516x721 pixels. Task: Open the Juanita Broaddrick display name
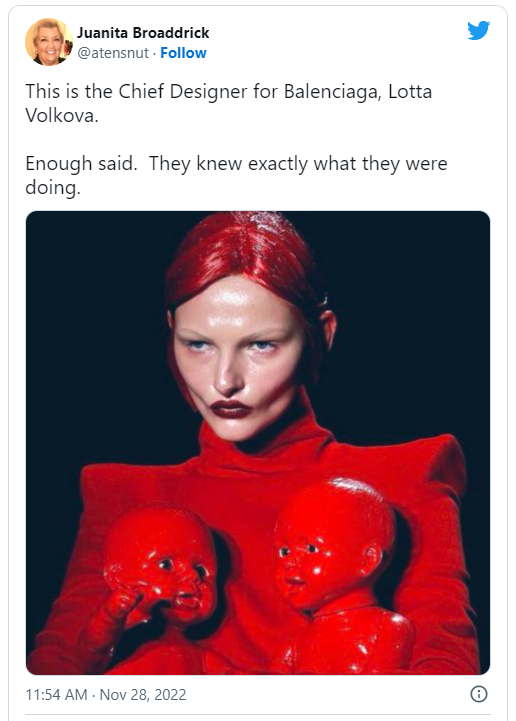click(143, 33)
